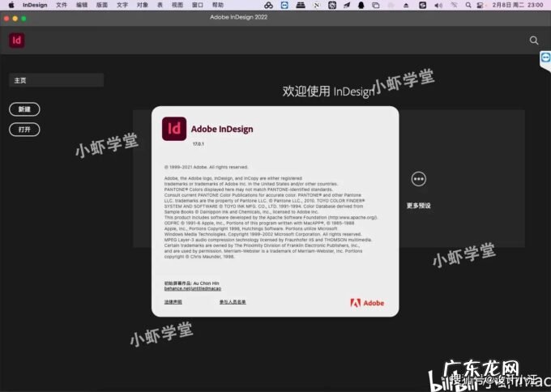The image size is (551, 392).
Task: Open Control Center in menu bar
Action: (x=480, y=6)
